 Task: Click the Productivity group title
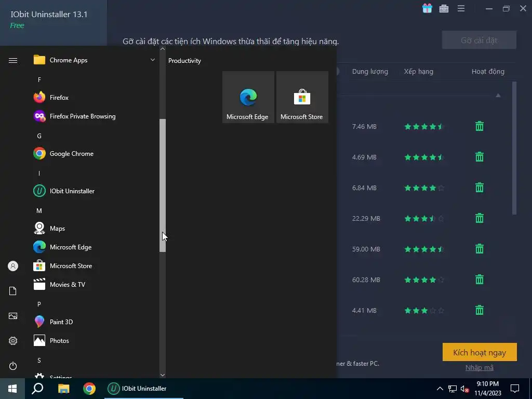(x=184, y=61)
